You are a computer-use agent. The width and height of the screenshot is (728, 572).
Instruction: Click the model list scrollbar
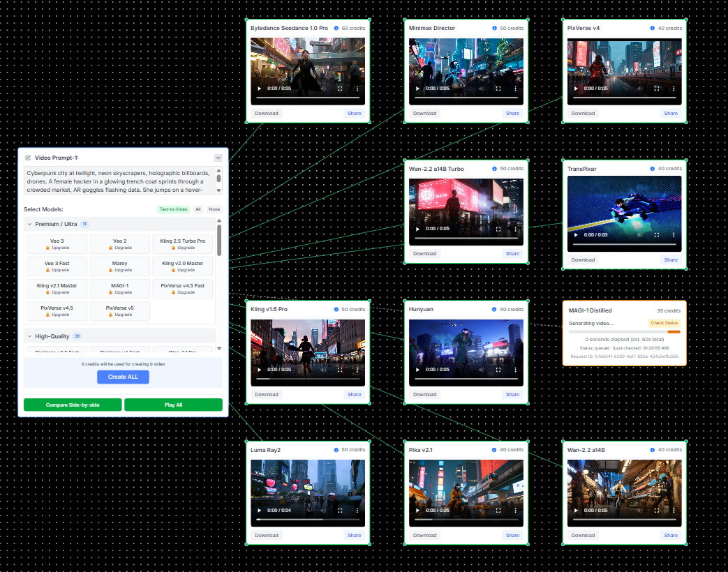(x=218, y=240)
